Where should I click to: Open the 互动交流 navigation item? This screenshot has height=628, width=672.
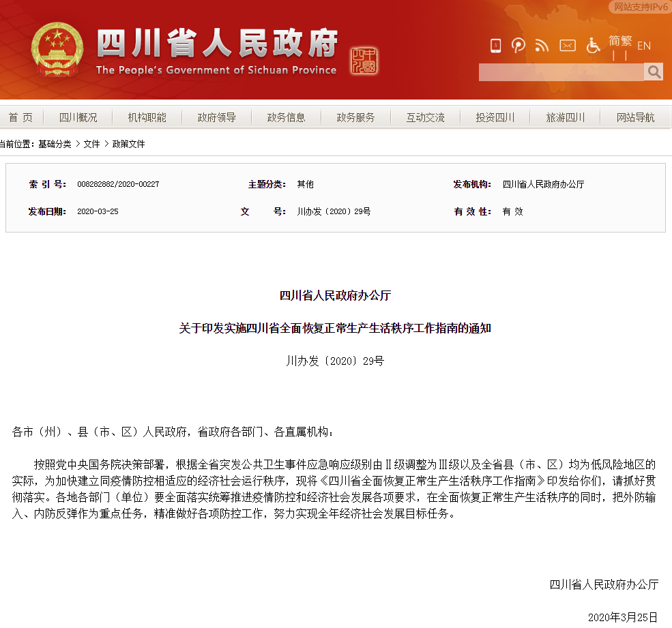coord(425,117)
